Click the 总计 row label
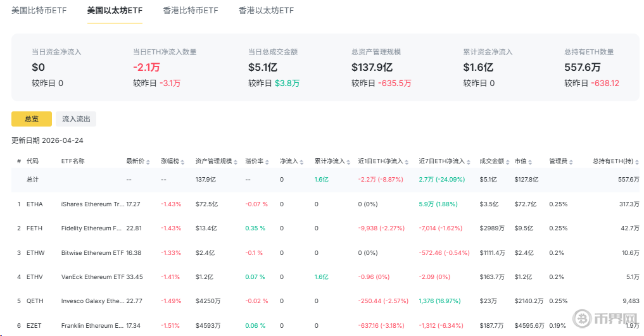 (x=32, y=180)
